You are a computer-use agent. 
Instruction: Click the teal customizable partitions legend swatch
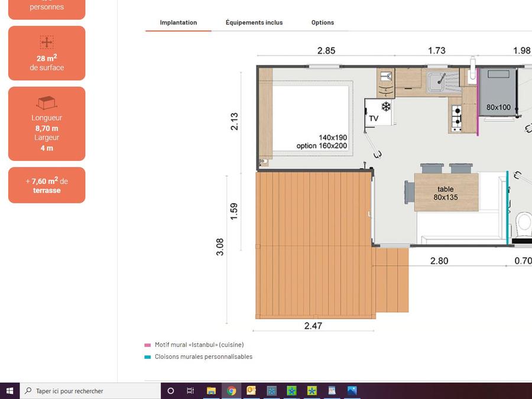(147, 357)
